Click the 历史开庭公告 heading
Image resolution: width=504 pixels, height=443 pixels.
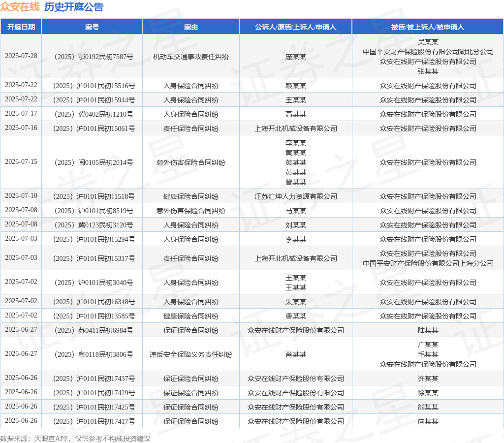[x=74, y=7]
